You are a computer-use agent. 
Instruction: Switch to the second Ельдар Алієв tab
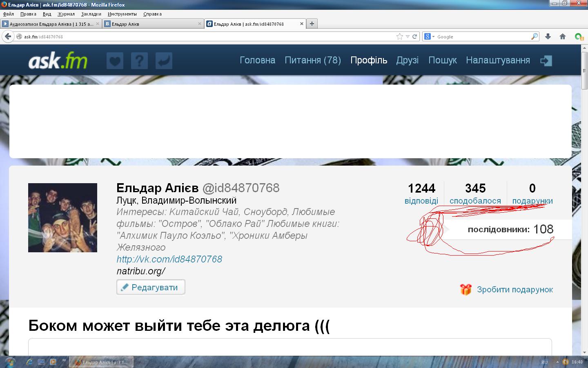[x=153, y=24]
